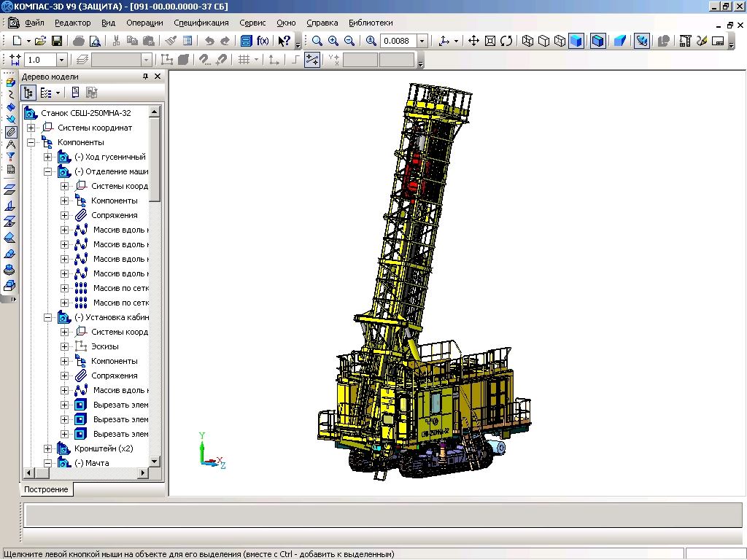Collapse the Отделение маши component
This screenshot has width=747, height=560.
click(x=47, y=171)
